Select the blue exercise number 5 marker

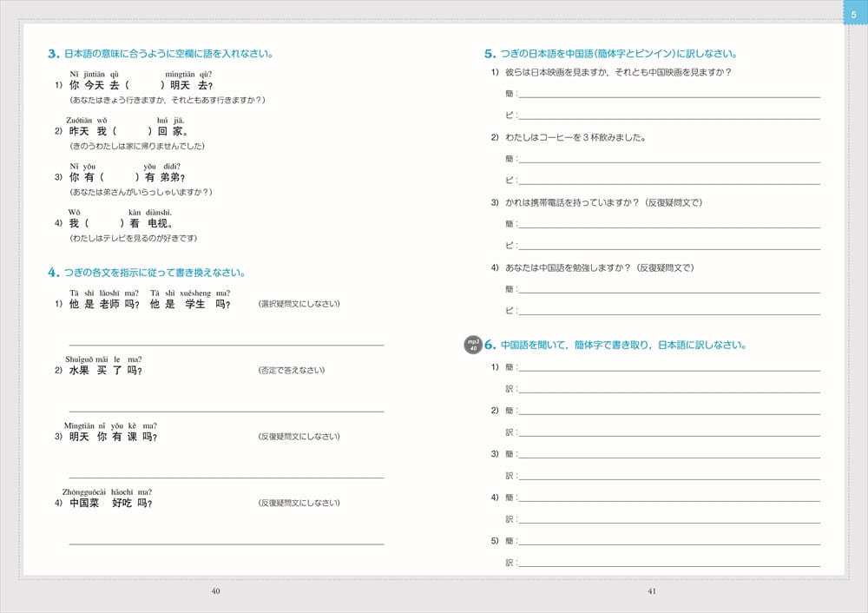[490, 52]
